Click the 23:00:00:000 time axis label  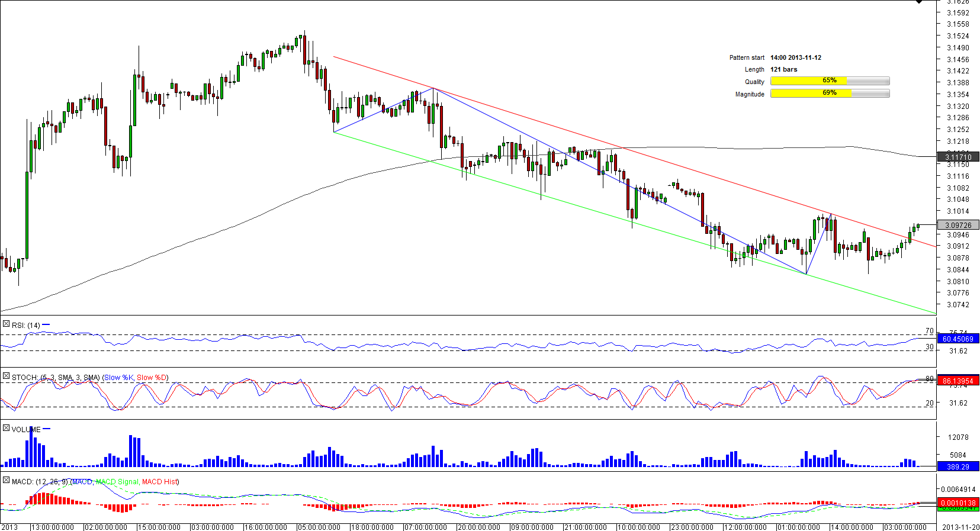pos(692,527)
